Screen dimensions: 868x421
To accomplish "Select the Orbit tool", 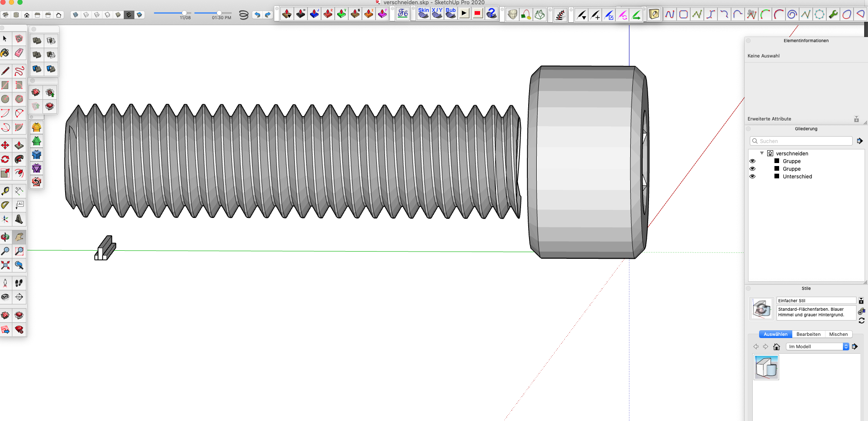I will click(x=5, y=237).
